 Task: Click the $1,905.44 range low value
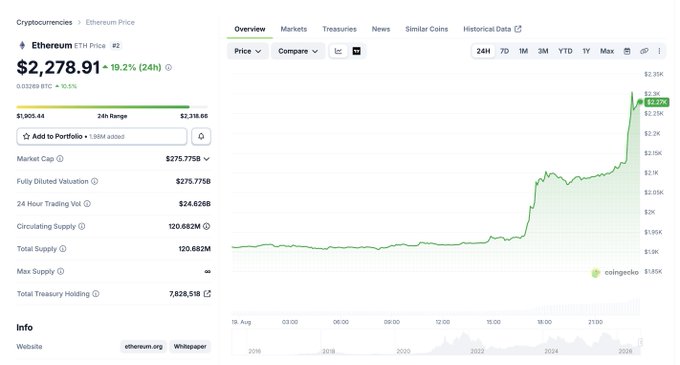coord(30,116)
